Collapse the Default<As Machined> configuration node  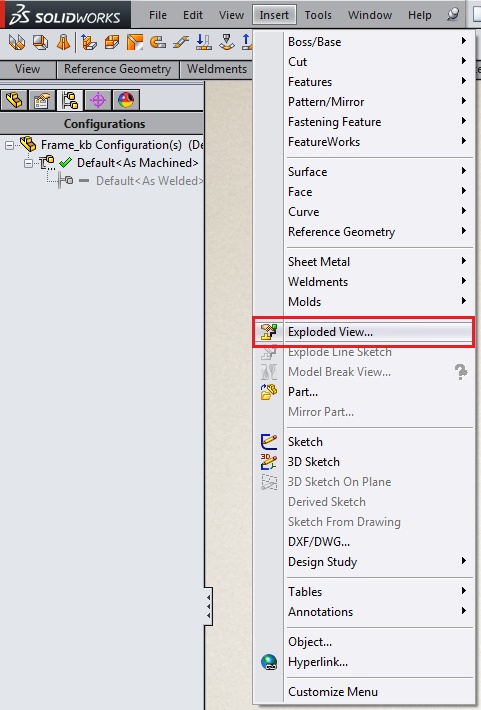[28, 163]
